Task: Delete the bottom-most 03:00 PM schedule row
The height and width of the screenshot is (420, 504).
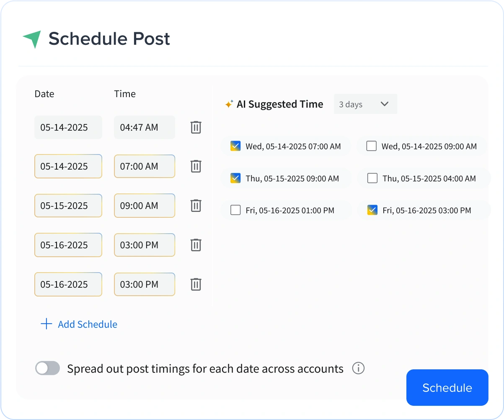Action: point(196,284)
